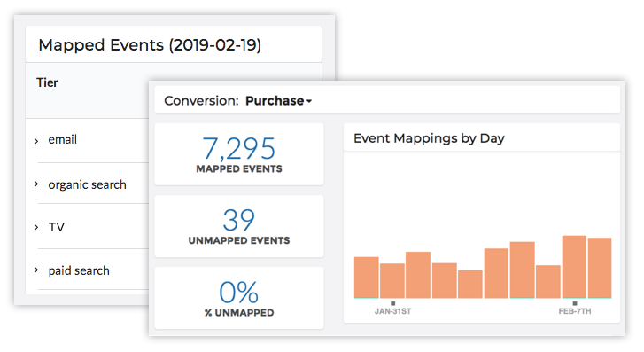The image size is (644, 352).
Task: Click the bar above JAN-31ST marker
Action: [x=392, y=281]
